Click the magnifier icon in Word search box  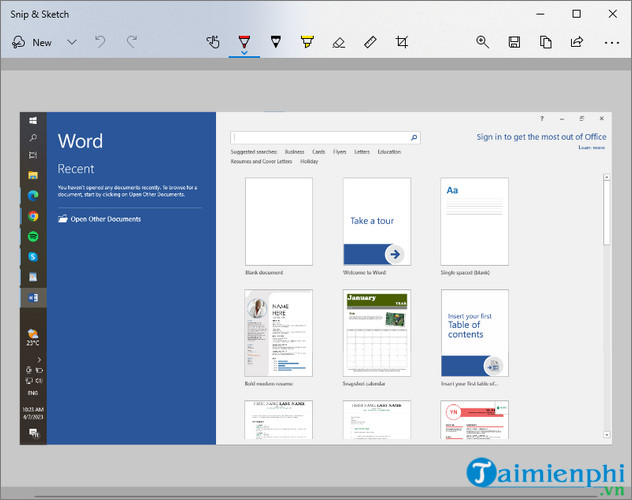tap(414, 138)
